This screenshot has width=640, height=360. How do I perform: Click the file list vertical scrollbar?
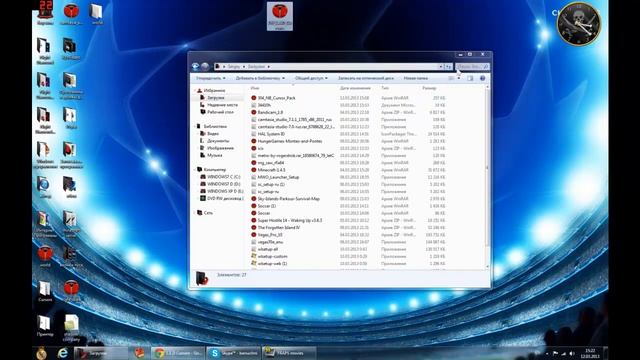click(x=487, y=167)
